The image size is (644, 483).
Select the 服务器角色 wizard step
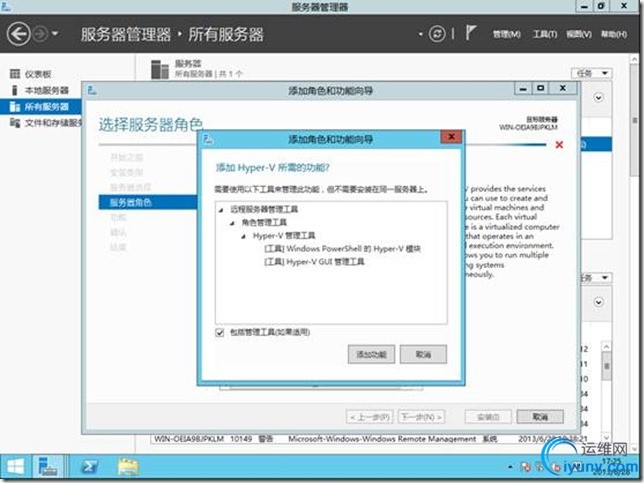pos(148,202)
